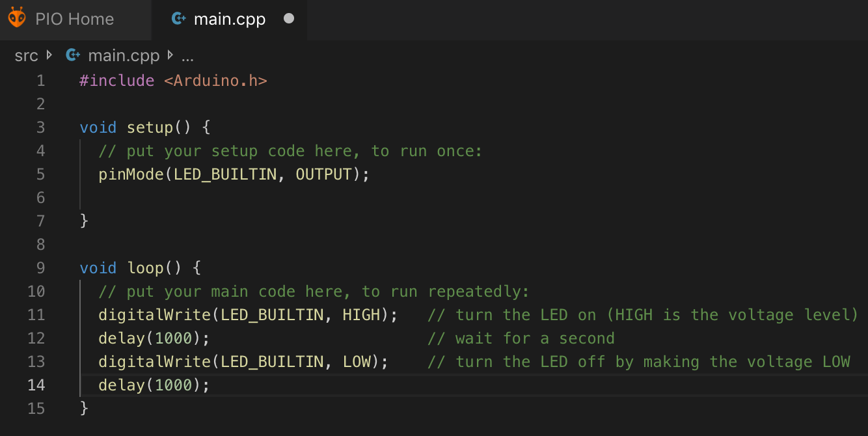Screen dimensions: 868x436
Task: Click line number 9 in the gutter
Action: [x=40, y=268]
